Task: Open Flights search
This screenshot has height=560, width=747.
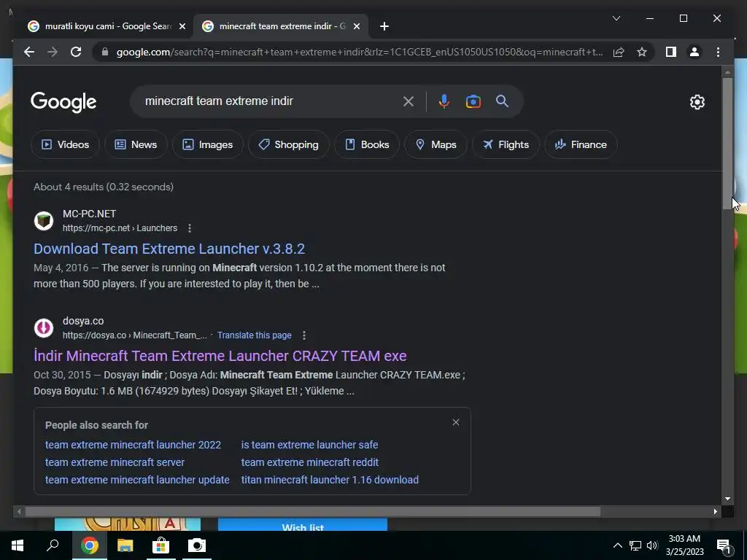Action: (506, 144)
